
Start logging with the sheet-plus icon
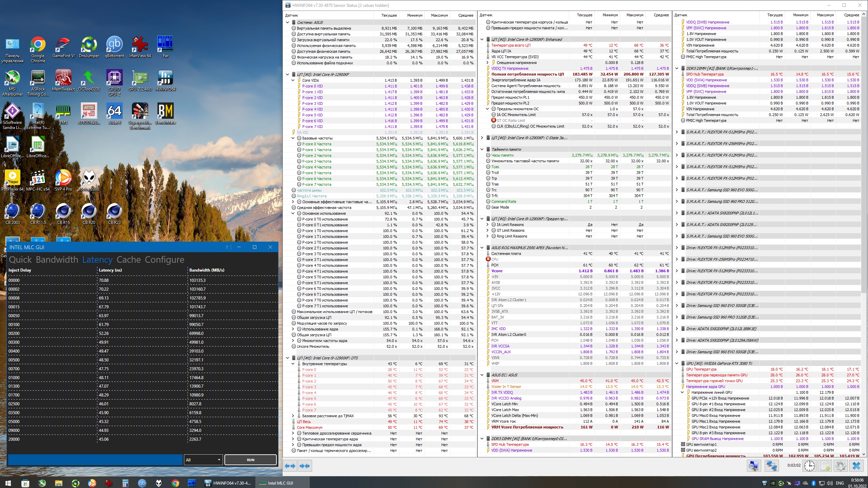pyautogui.click(x=825, y=466)
